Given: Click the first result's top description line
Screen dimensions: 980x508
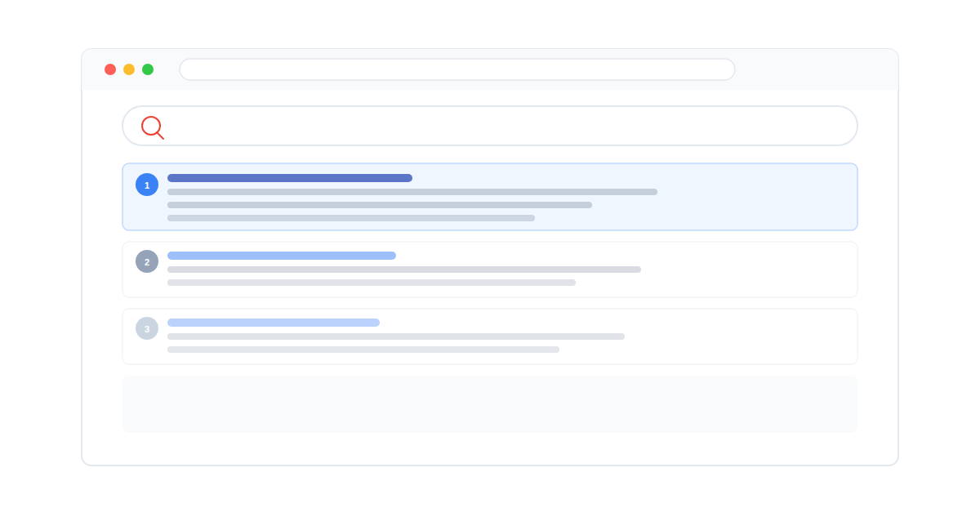Looking at the screenshot, I should (412, 192).
